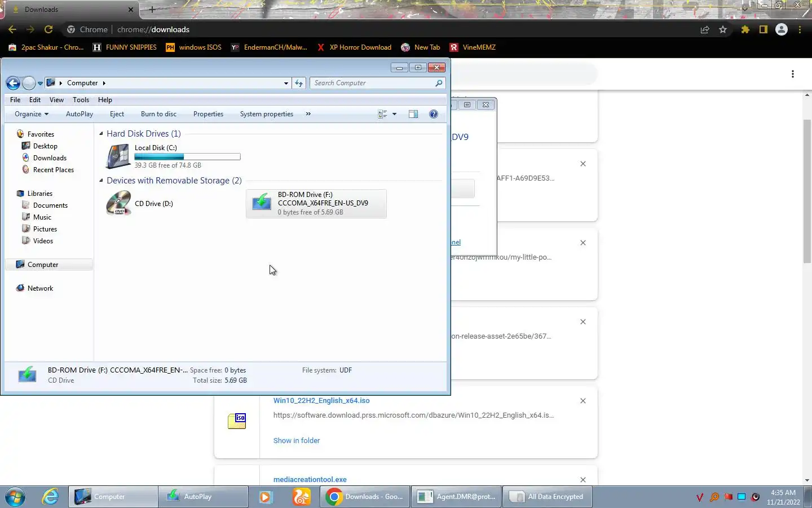The height and width of the screenshot is (508, 812).
Task: Open mediacreationtool.exe download link
Action: click(x=310, y=480)
